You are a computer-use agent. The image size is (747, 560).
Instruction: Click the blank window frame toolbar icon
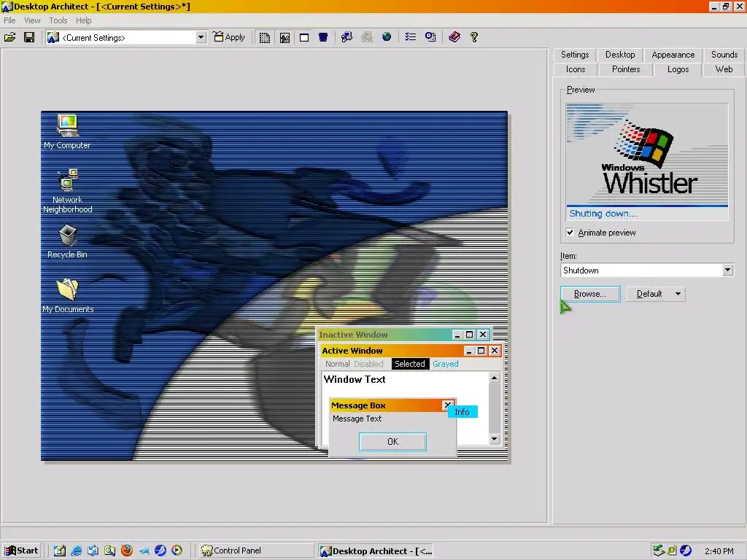tap(304, 37)
